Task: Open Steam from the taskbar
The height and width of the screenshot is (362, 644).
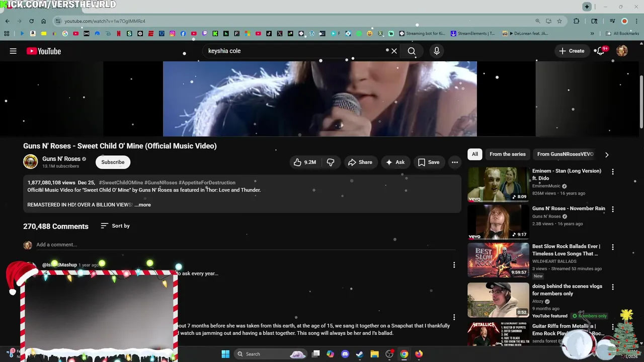Action: point(359,354)
